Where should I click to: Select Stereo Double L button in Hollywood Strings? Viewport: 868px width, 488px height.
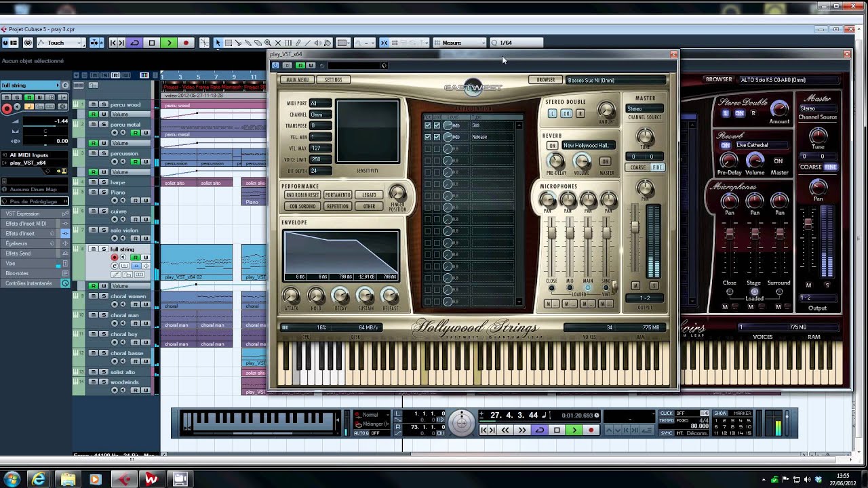tap(552, 113)
